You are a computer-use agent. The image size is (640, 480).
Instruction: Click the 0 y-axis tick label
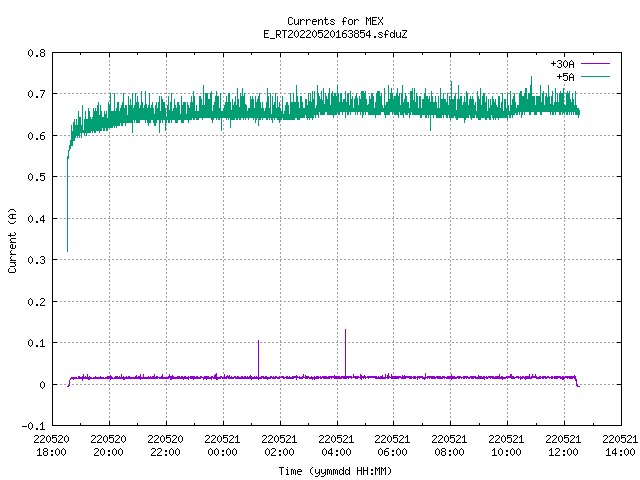click(x=42, y=385)
